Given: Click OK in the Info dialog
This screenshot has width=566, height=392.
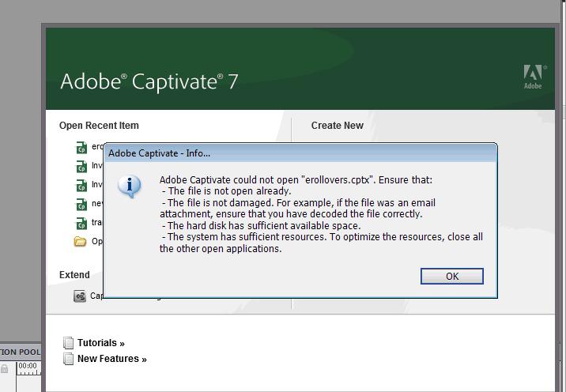Looking at the screenshot, I should click(451, 276).
